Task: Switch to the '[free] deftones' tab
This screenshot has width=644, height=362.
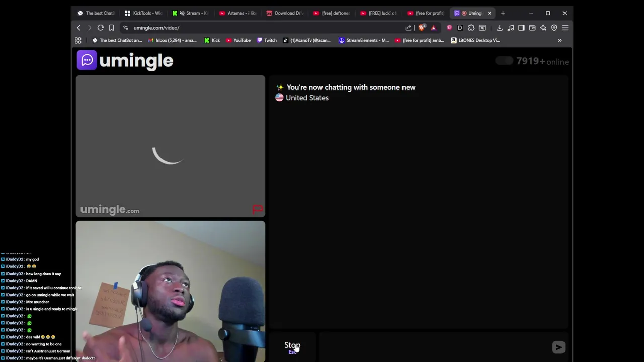Action: coord(332,13)
